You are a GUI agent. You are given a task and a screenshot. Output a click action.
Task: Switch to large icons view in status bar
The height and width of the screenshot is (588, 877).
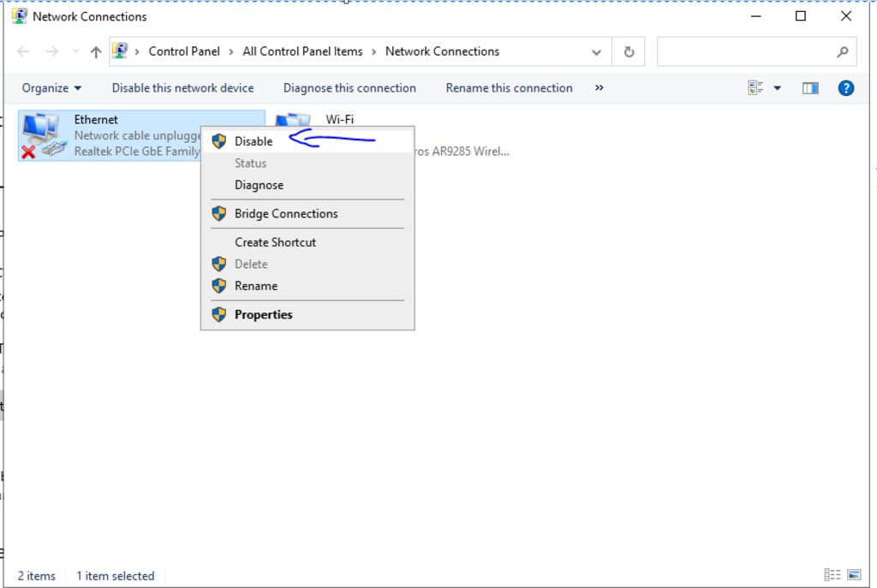(x=854, y=574)
